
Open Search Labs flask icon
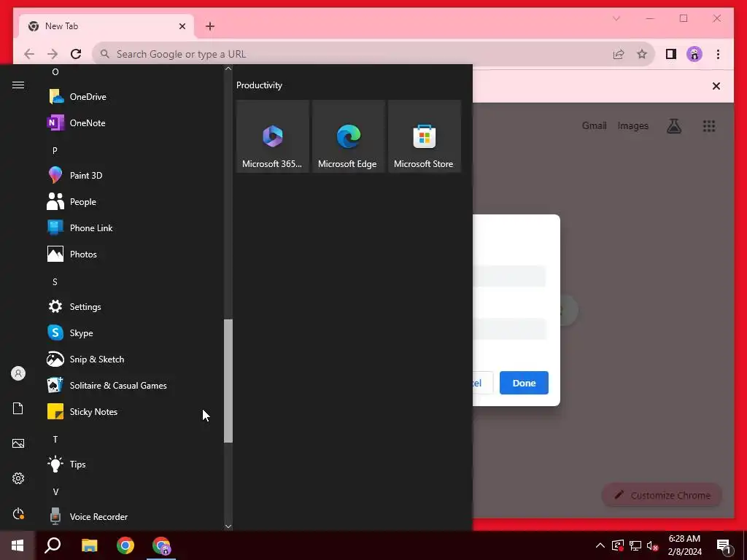coord(673,125)
